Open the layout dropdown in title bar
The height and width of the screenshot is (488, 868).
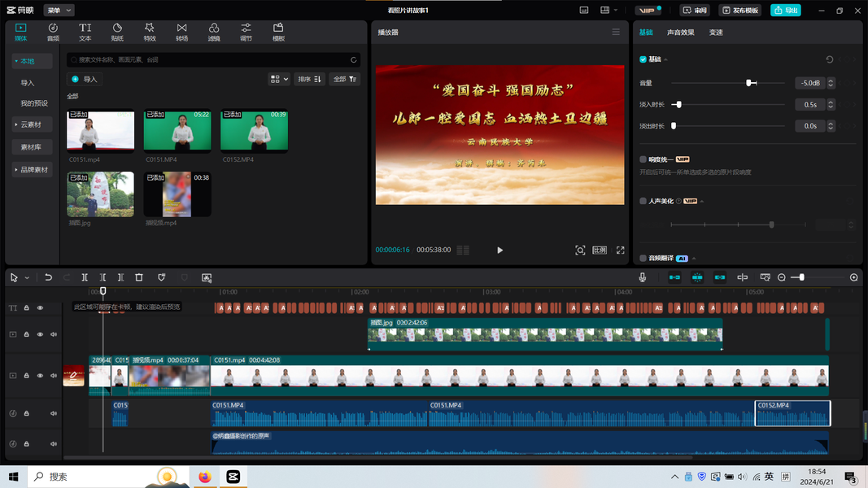[x=609, y=10]
